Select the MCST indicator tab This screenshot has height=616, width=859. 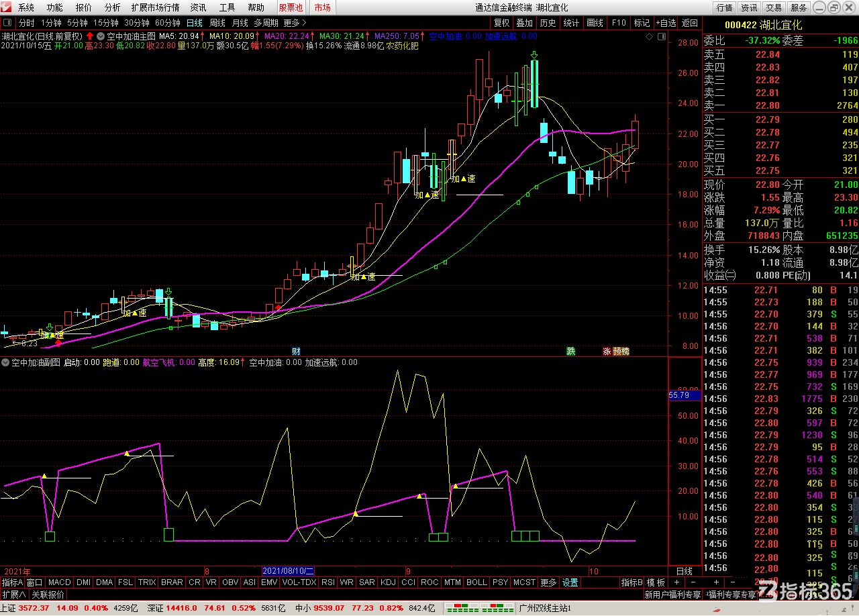tap(524, 582)
